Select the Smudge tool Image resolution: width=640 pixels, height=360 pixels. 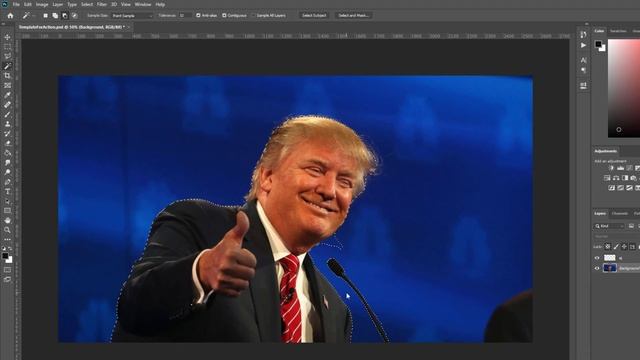[7, 163]
